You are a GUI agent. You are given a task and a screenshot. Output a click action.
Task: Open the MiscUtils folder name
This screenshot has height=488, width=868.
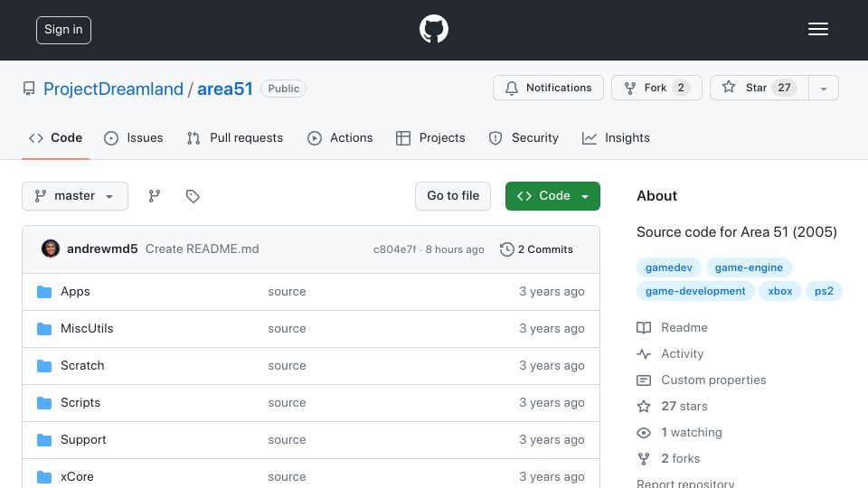pyautogui.click(x=87, y=329)
